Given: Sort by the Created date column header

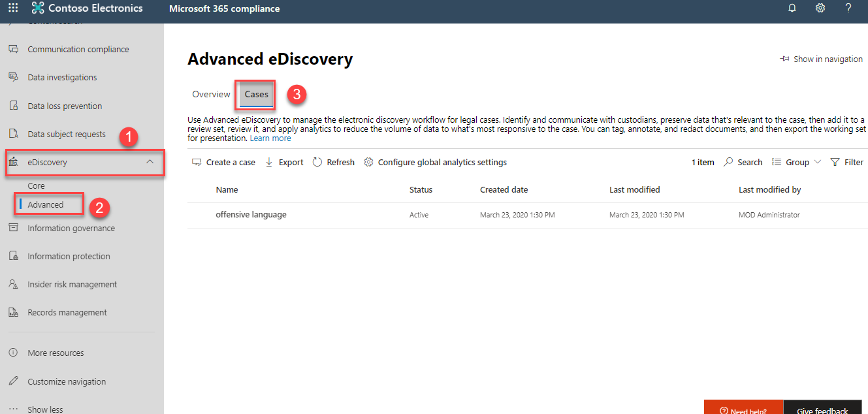Looking at the screenshot, I should pyautogui.click(x=504, y=190).
